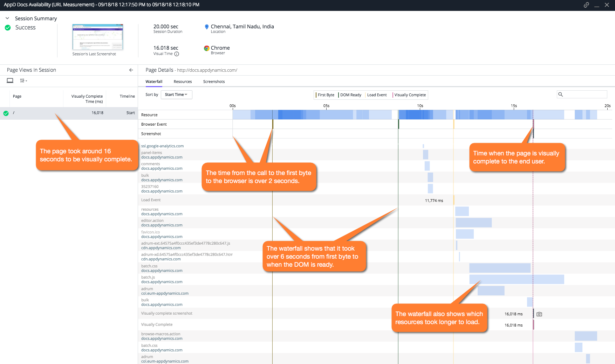Open the Session's Last Screenshot thumbnail
This screenshot has width=615, height=364.
point(97,37)
